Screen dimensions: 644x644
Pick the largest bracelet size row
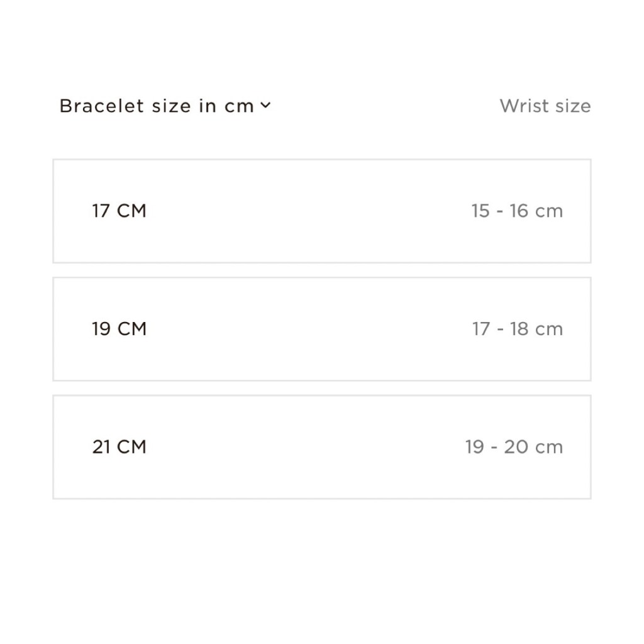321,447
